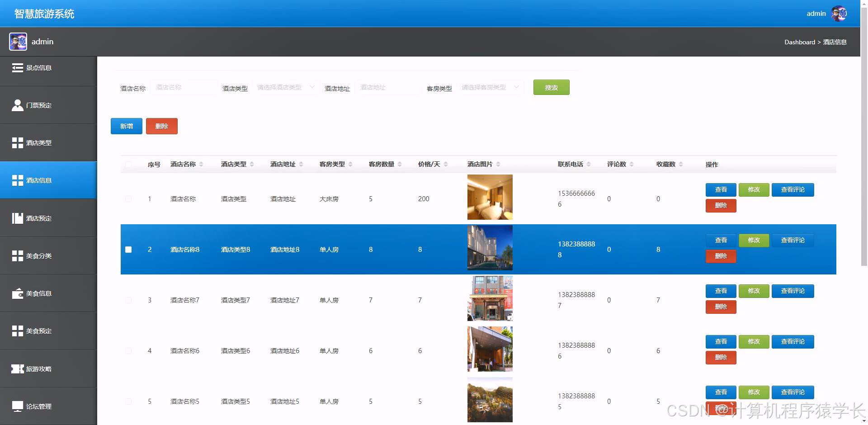Click the admin avatar in top-right header

pyautogui.click(x=839, y=14)
